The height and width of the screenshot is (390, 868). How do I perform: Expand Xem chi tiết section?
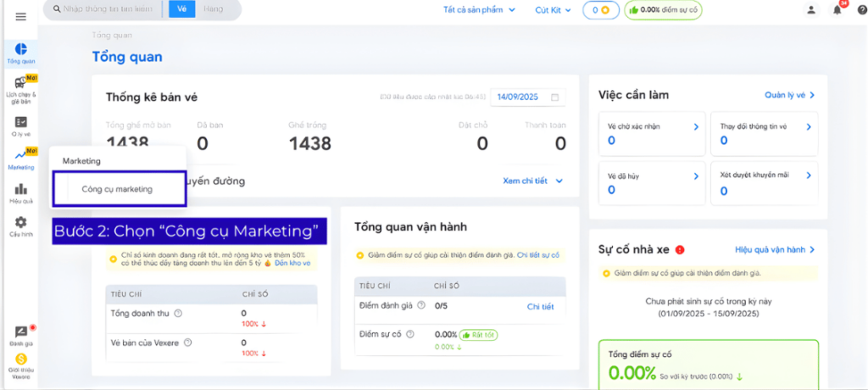[x=532, y=181]
